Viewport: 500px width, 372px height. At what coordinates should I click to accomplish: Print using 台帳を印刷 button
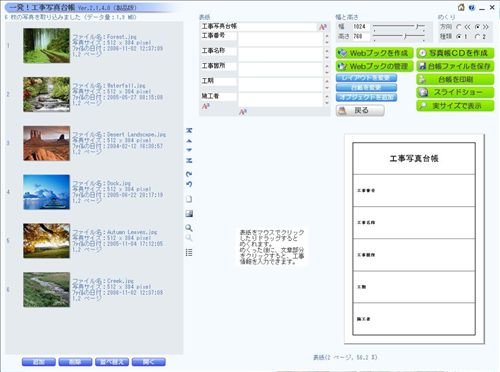point(455,80)
